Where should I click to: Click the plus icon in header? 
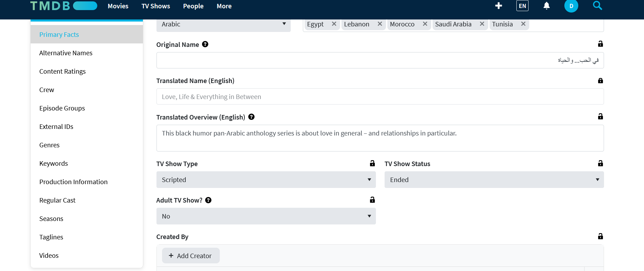498,6
